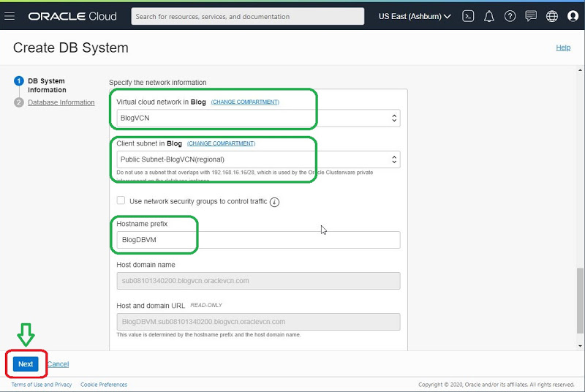Click the Oracle Cloud logo
The image size is (585, 392).
72,16
